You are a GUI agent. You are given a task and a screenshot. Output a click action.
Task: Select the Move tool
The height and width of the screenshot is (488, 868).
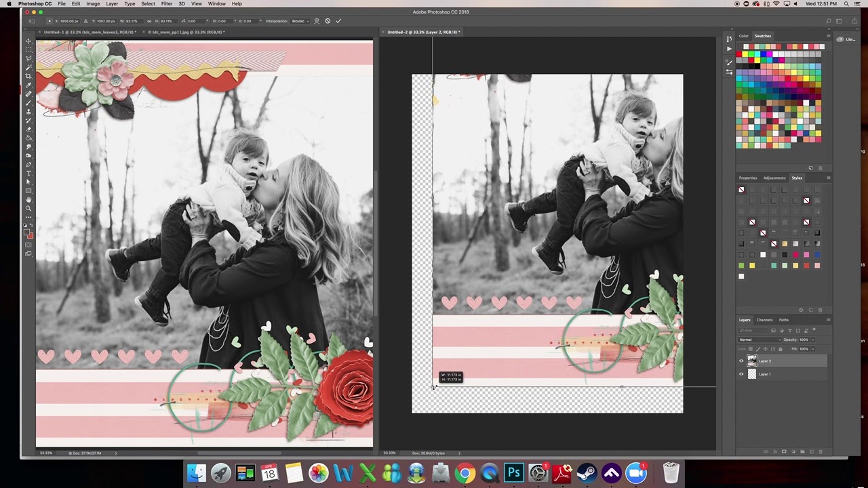tap(29, 41)
